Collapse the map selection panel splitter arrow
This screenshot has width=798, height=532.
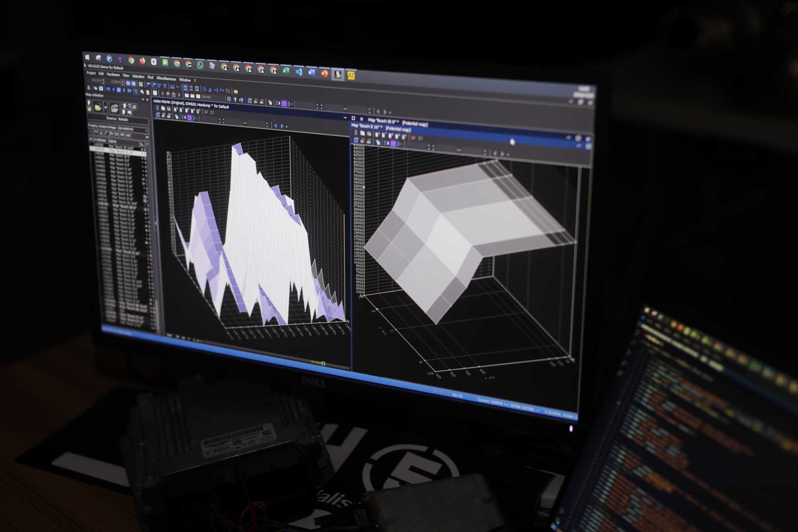click(156, 224)
